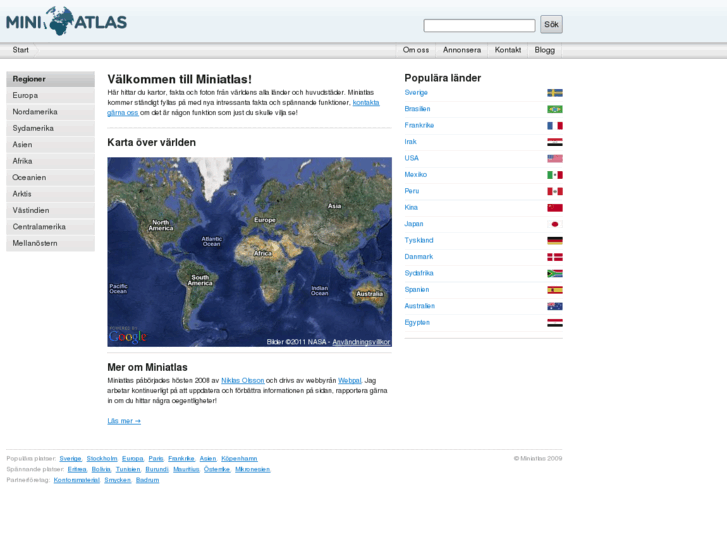Focus the search text field

point(479,26)
